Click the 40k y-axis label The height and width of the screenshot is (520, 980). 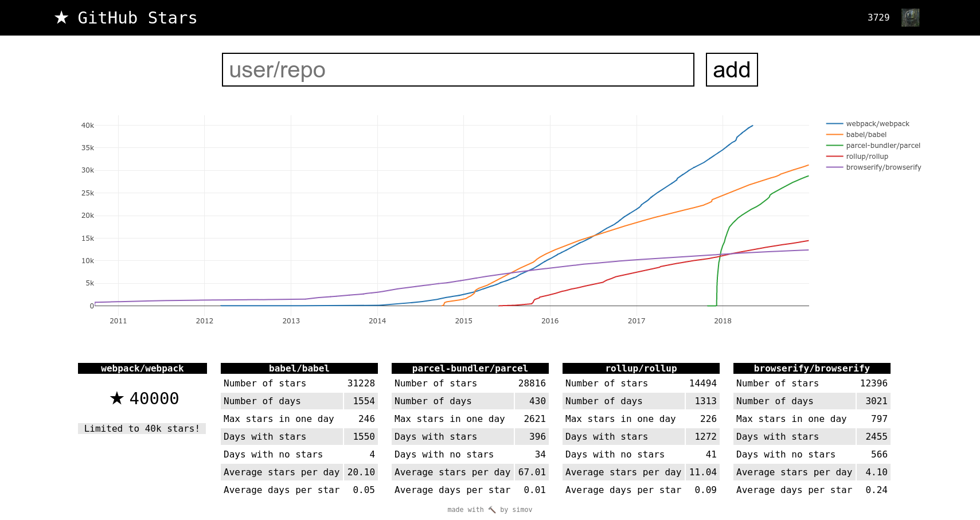(x=88, y=126)
